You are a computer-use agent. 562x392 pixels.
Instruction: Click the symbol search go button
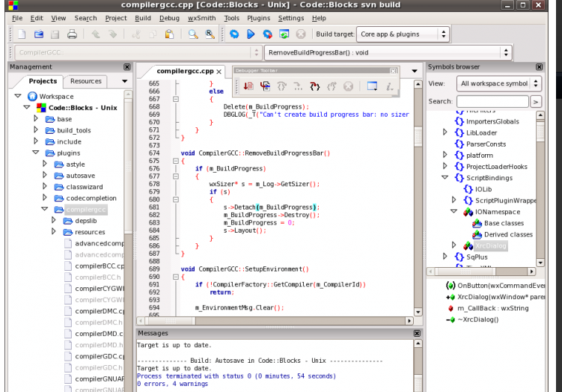(x=536, y=102)
